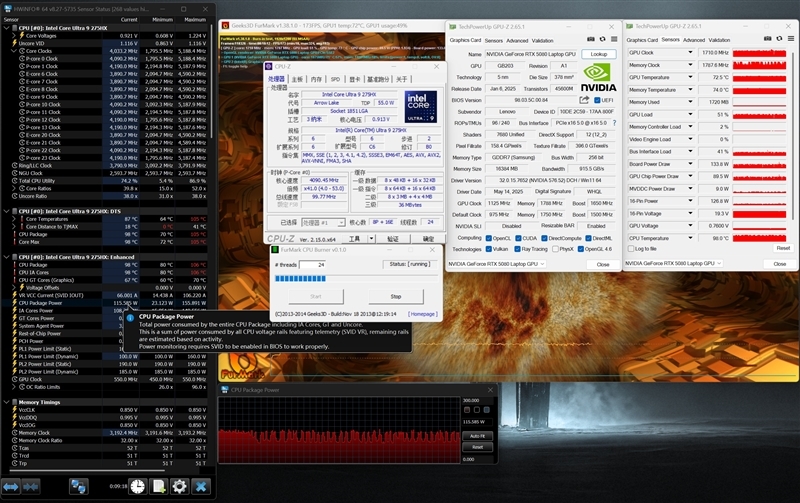
Task: Open HWiNFO settings gear icon
Action: pos(180,487)
